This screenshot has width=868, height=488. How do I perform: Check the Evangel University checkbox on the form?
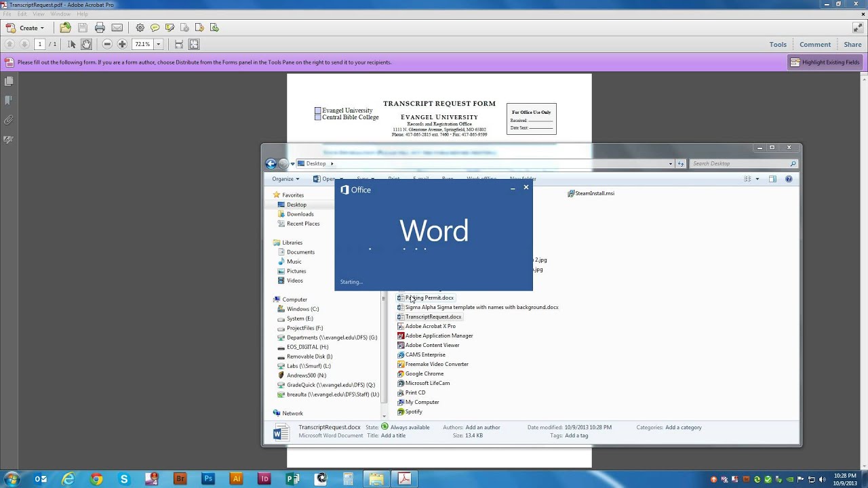coord(317,110)
